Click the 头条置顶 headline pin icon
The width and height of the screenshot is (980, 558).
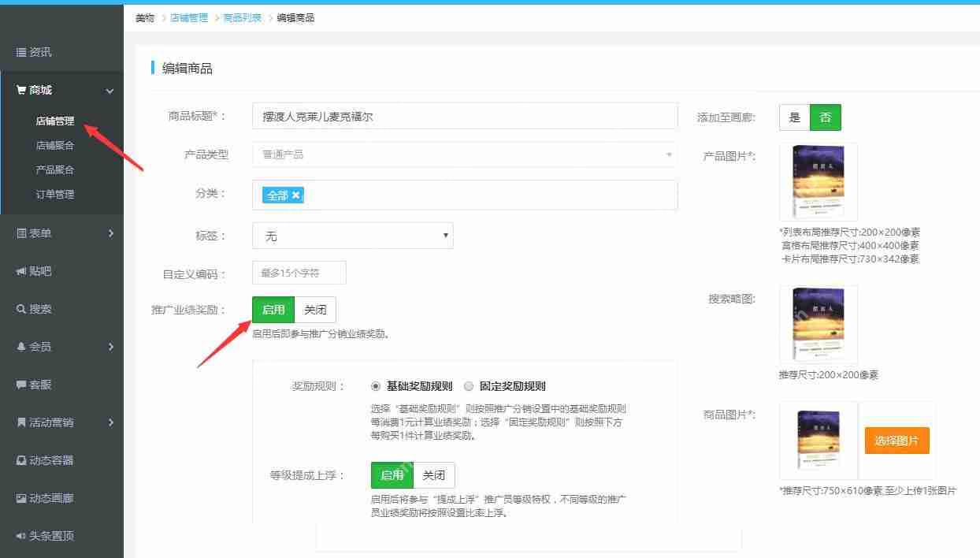22,536
